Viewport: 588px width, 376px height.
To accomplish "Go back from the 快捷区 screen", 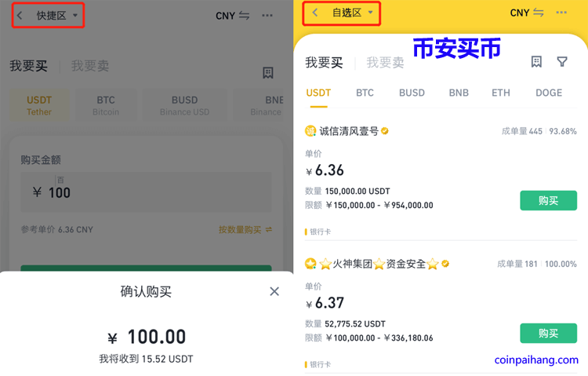I will [20, 16].
